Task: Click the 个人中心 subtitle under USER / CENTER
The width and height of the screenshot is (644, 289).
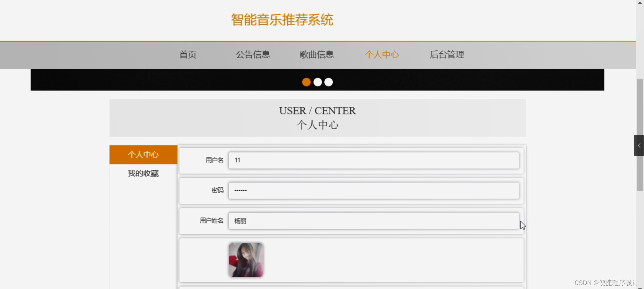Action: [318, 125]
